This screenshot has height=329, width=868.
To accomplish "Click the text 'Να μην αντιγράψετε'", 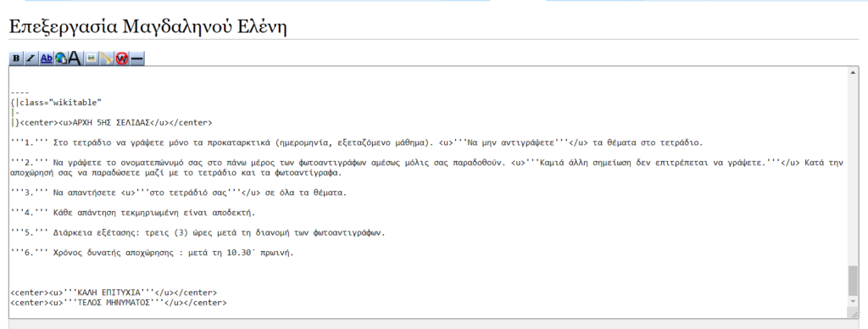I will click(509, 143).
